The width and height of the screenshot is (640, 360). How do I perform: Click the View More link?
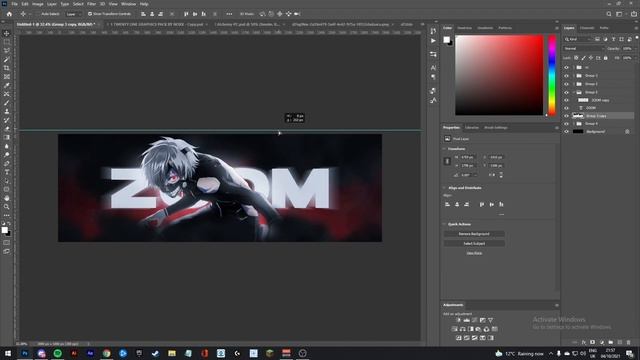pos(474,253)
